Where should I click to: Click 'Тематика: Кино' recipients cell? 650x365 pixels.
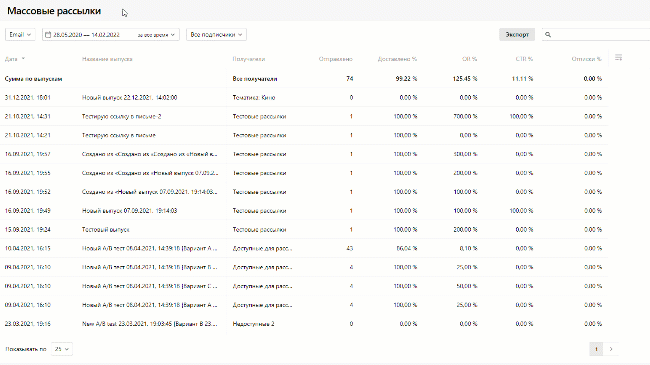tap(254, 97)
